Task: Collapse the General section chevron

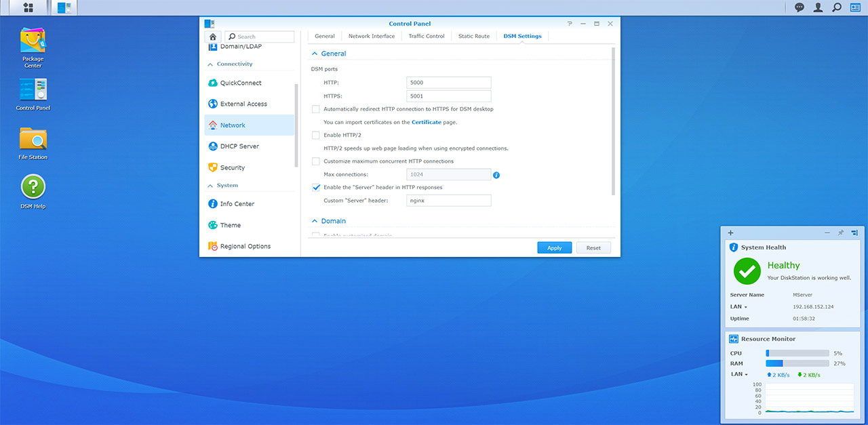Action: [315, 54]
